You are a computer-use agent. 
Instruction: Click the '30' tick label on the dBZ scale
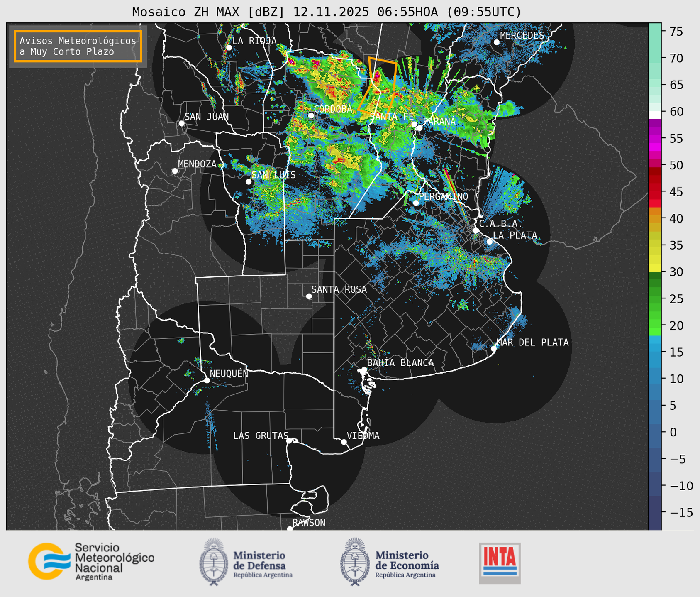[676, 272]
